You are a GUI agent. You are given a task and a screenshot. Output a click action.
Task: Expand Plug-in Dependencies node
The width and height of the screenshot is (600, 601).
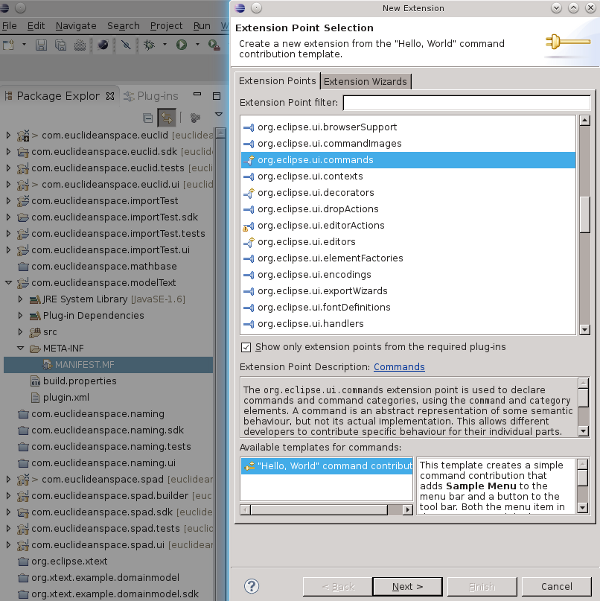point(20,315)
